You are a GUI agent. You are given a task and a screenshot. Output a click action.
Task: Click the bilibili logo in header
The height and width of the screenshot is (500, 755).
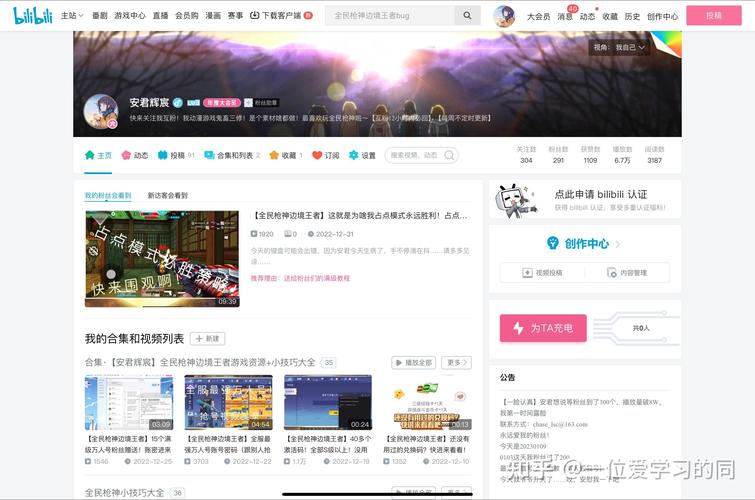coord(33,16)
